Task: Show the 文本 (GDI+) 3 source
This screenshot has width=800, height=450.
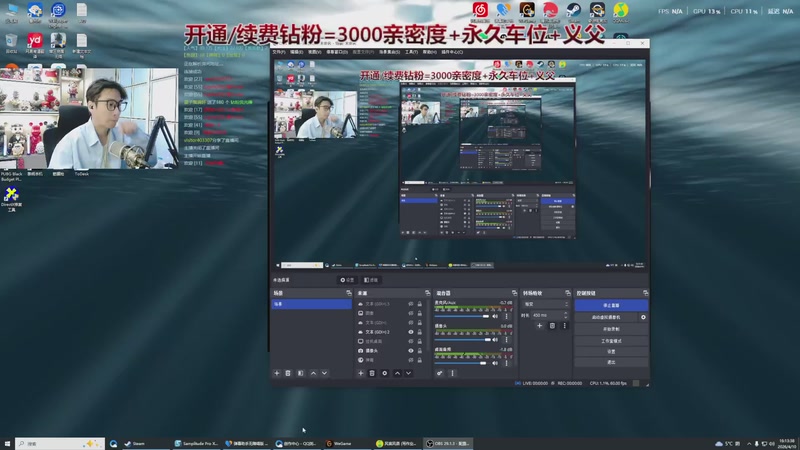Action: pyautogui.click(x=411, y=304)
